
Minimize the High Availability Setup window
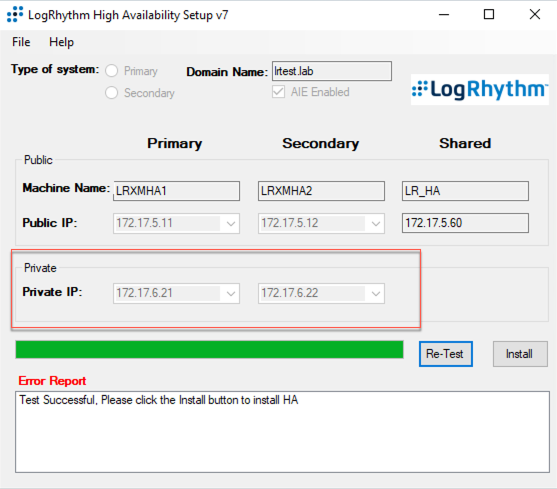(x=444, y=15)
